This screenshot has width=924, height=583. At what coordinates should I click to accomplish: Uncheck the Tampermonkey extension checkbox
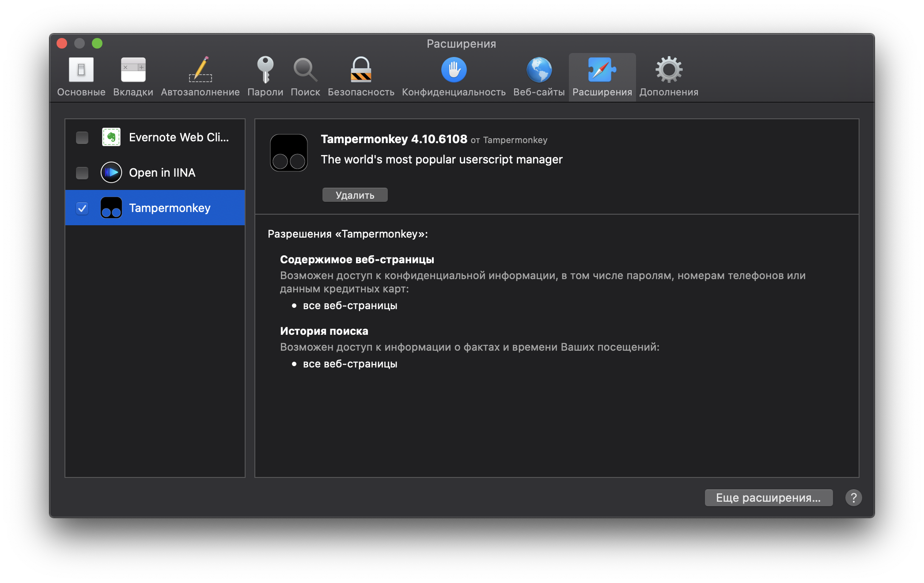pyautogui.click(x=82, y=208)
